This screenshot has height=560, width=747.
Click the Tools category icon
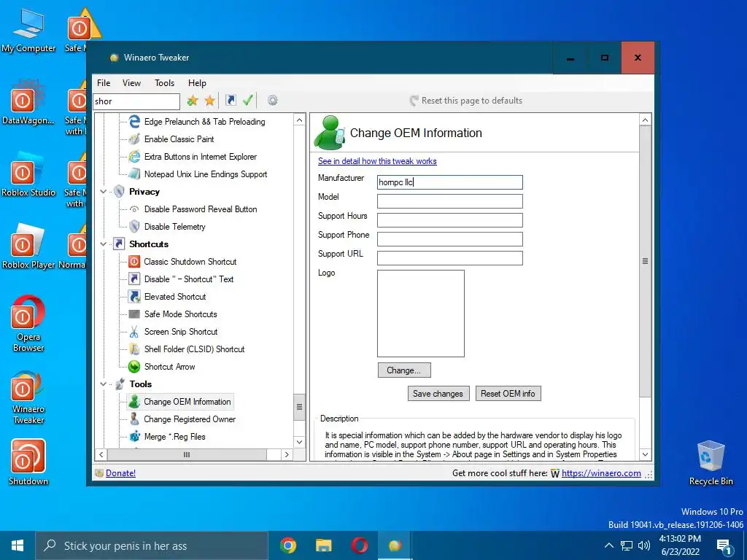pyautogui.click(x=119, y=384)
